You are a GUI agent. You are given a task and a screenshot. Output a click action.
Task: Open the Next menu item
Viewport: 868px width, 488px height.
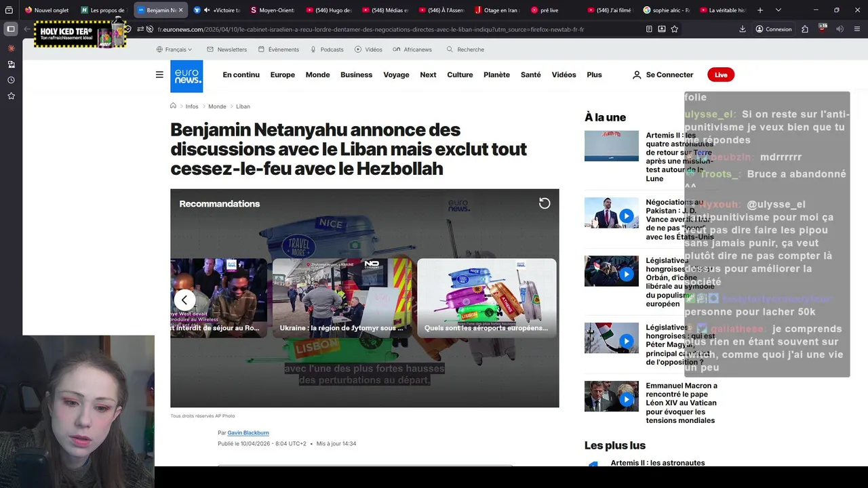(x=428, y=75)
